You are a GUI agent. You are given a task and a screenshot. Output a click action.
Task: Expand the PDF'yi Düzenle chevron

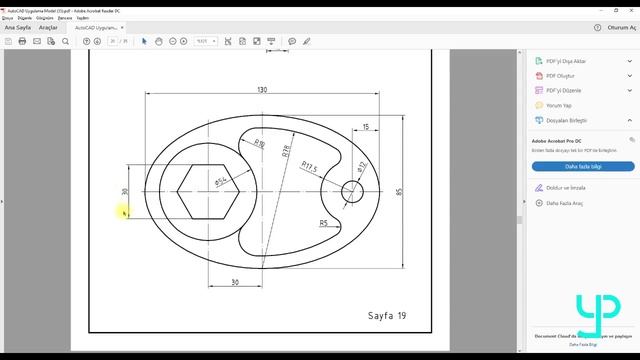[x=630, y=91]
